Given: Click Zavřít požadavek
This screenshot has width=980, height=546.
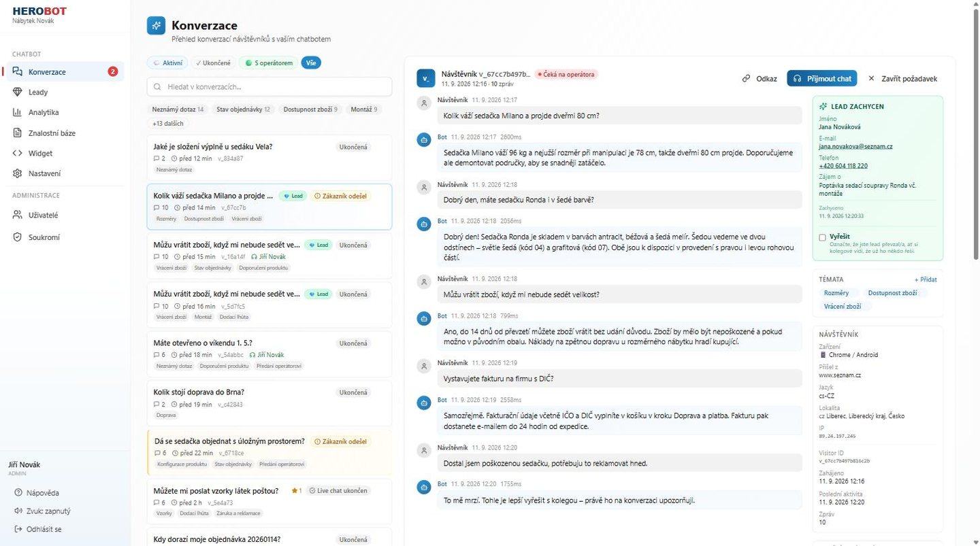Looking at the screenshot, I should pos(902,78).
